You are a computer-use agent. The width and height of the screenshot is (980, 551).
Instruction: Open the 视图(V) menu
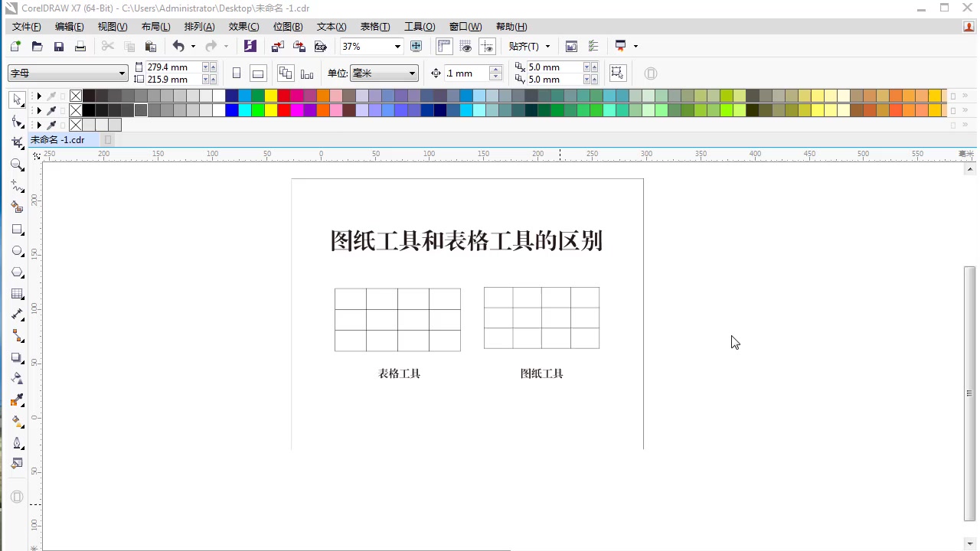pos(113,27)
